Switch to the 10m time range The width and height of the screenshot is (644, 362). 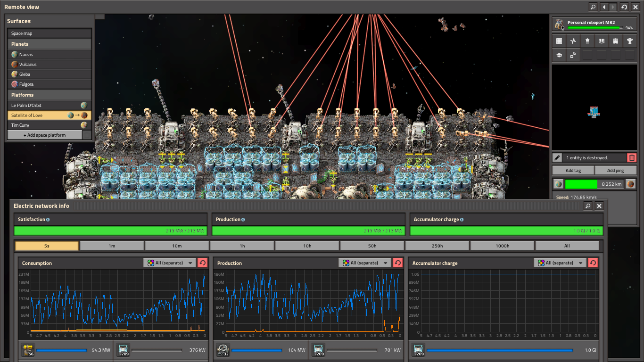(177, 246)
